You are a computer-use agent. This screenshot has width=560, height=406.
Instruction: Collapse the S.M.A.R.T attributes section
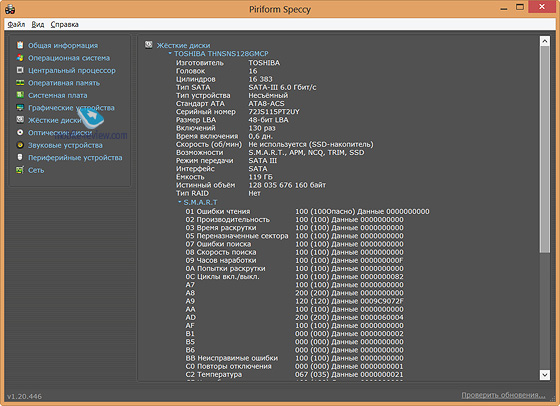[180, 202]
